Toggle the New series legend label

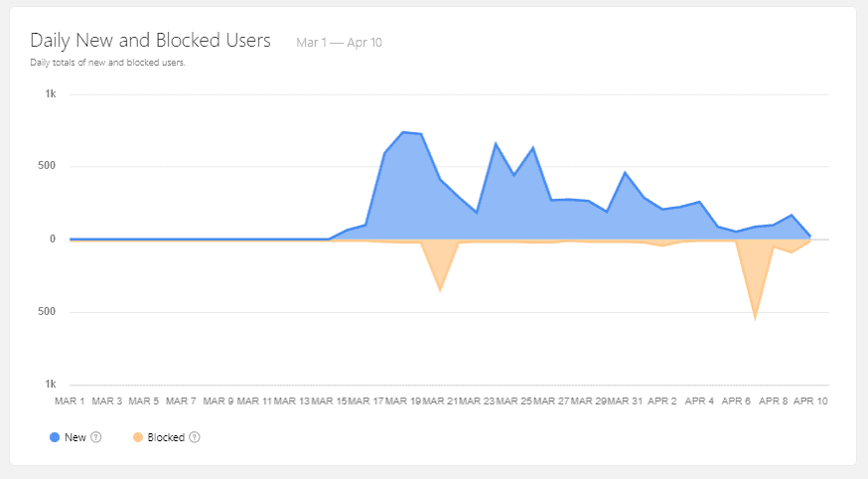pos(75,437)
